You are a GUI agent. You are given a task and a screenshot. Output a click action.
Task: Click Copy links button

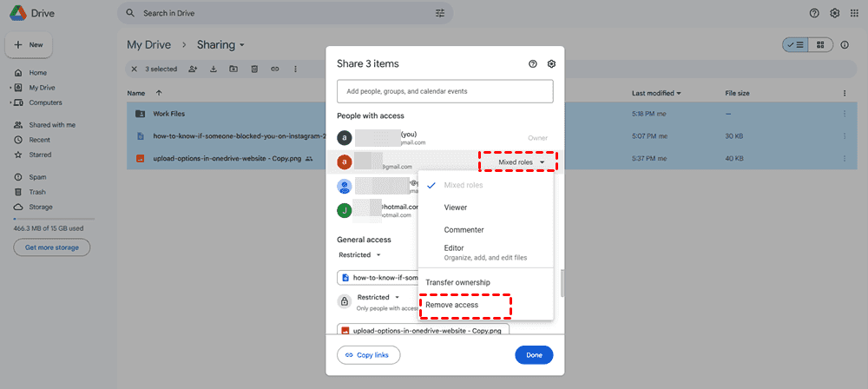click(368, 355)
